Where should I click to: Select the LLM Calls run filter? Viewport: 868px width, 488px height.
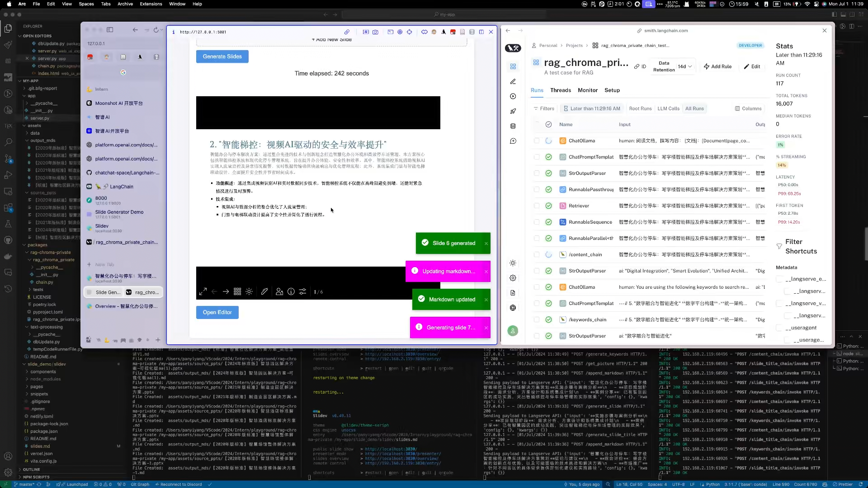click(x=668, y=108)
